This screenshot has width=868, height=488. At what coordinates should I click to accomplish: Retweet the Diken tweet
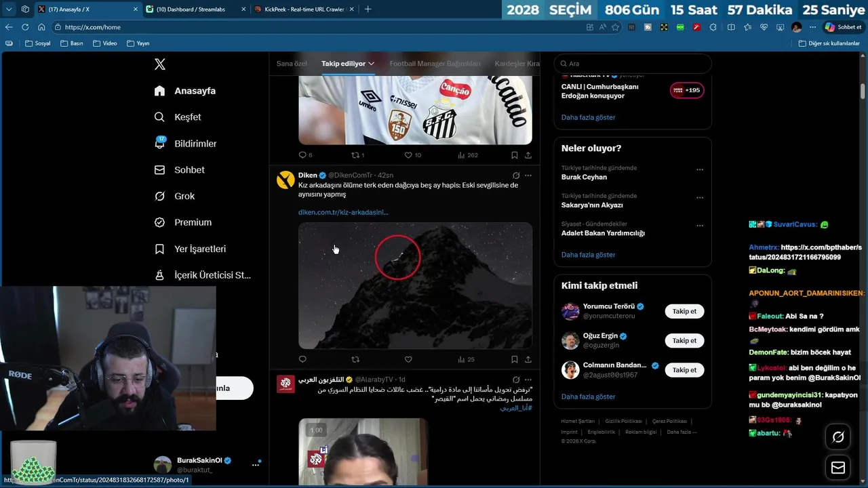[x=355, y=359]
